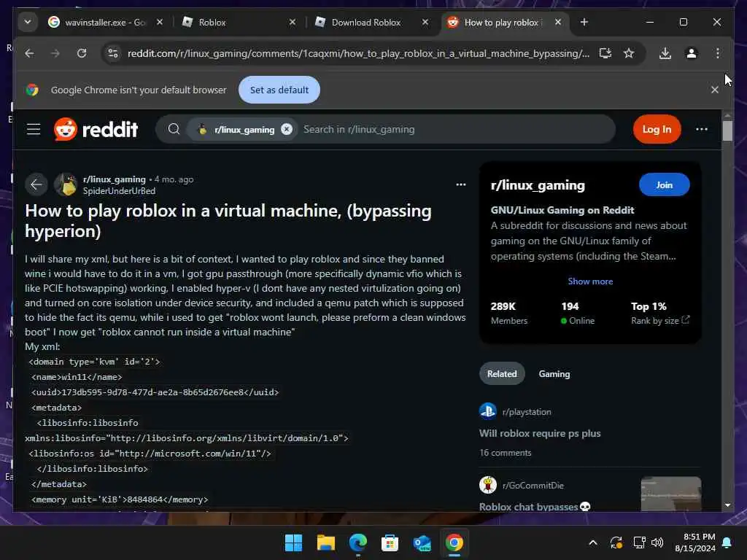This screenshot has height=560, width=747.
Task: Remove the r/linux_gaming search filter
Action: point(286,129)
